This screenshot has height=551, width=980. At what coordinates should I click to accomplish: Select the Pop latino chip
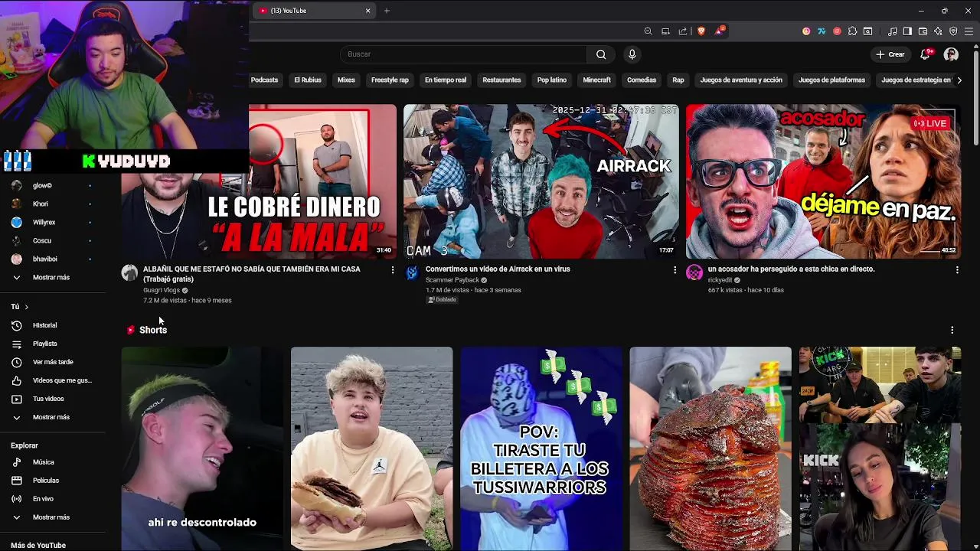coord(551,80)
